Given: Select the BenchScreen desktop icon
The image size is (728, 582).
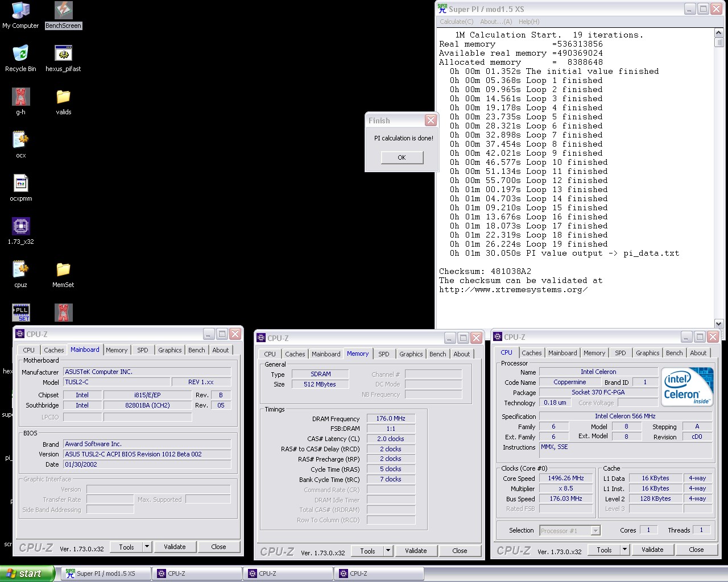Looking at the screenshot, I should click(63, 15).
